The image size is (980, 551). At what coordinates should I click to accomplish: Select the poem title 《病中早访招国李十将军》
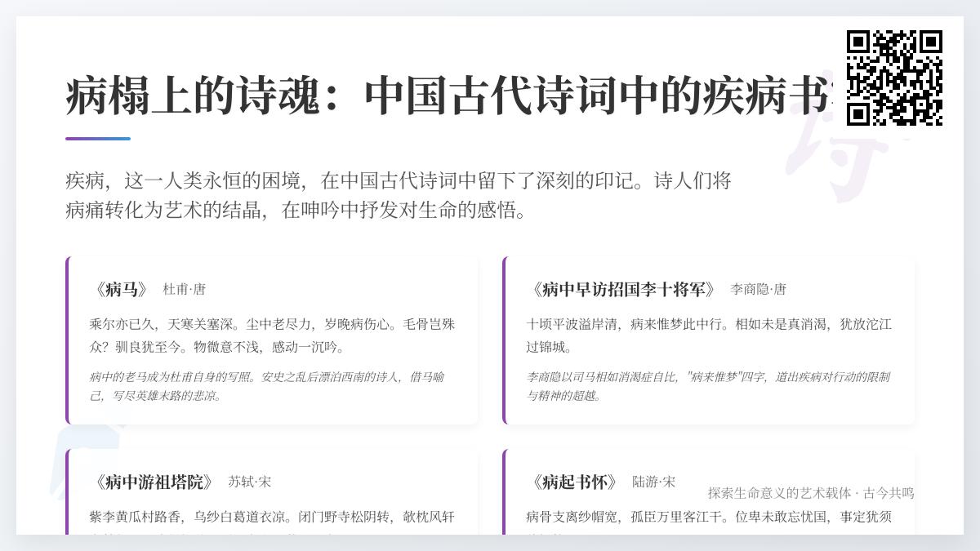(x=623, y=289)
